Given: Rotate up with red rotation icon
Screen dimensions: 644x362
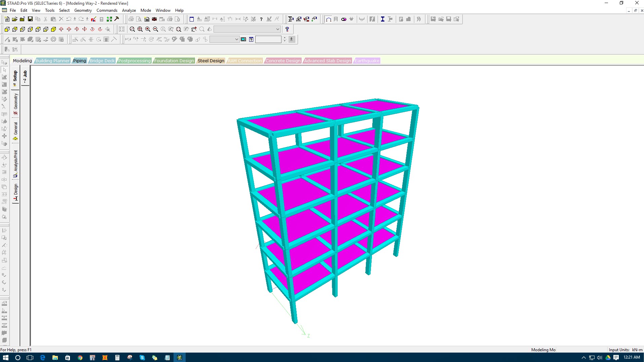Looking at the screenshot, I should 61,29.
